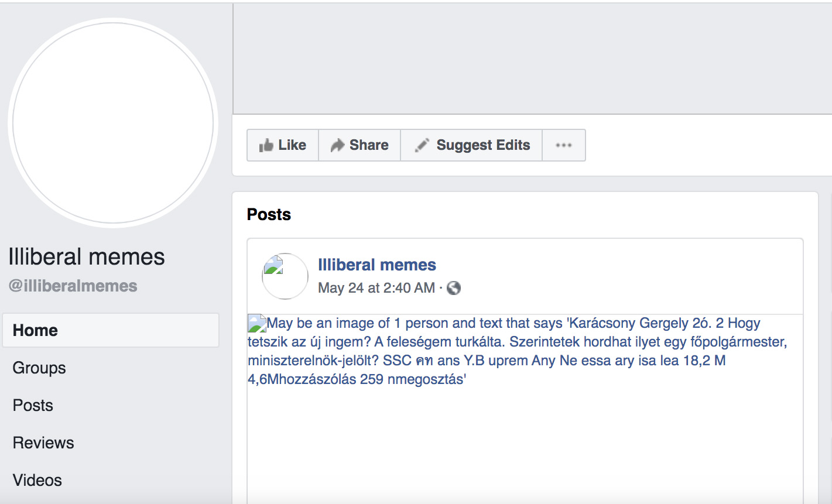Open Posts in the page sidebar
This screenshot has height=504, width=832.
tap(33, 405)
